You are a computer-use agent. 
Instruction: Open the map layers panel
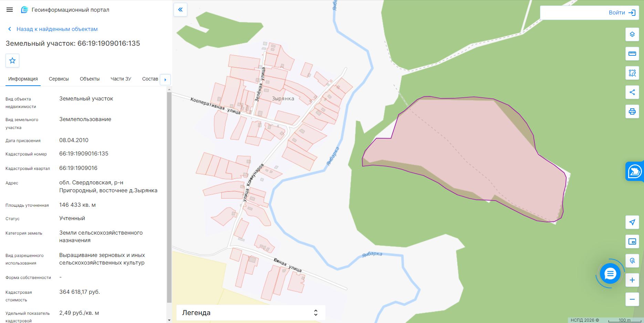[632, 34]
